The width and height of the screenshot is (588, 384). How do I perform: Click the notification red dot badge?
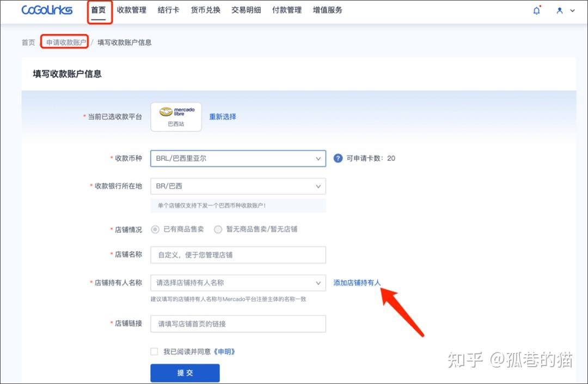click(x=540, y=7)
